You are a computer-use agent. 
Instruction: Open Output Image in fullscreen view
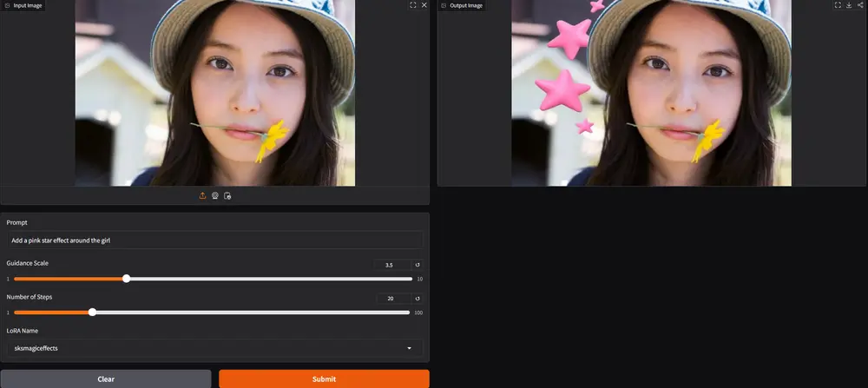pyautogui.click(x=838, y=5)
